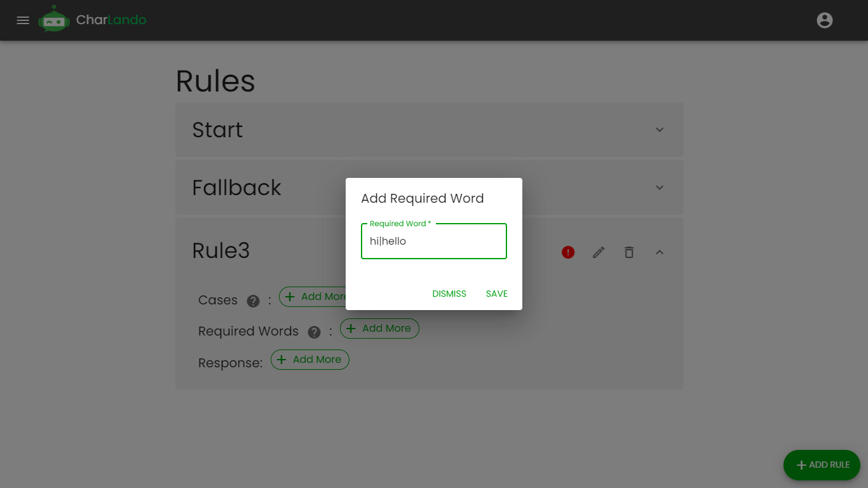868x488 pixels.
Task: Save the new required word
Action: coord(496,294)
